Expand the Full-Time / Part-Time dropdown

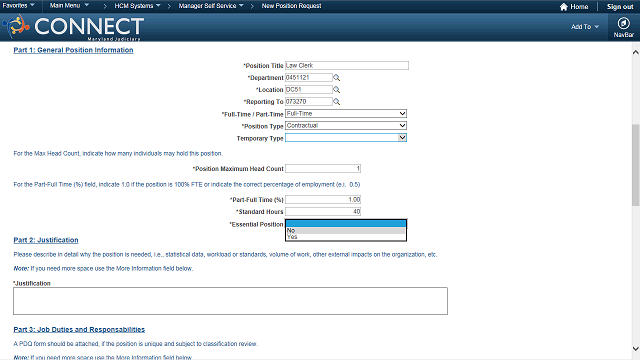tap(346, 113)
